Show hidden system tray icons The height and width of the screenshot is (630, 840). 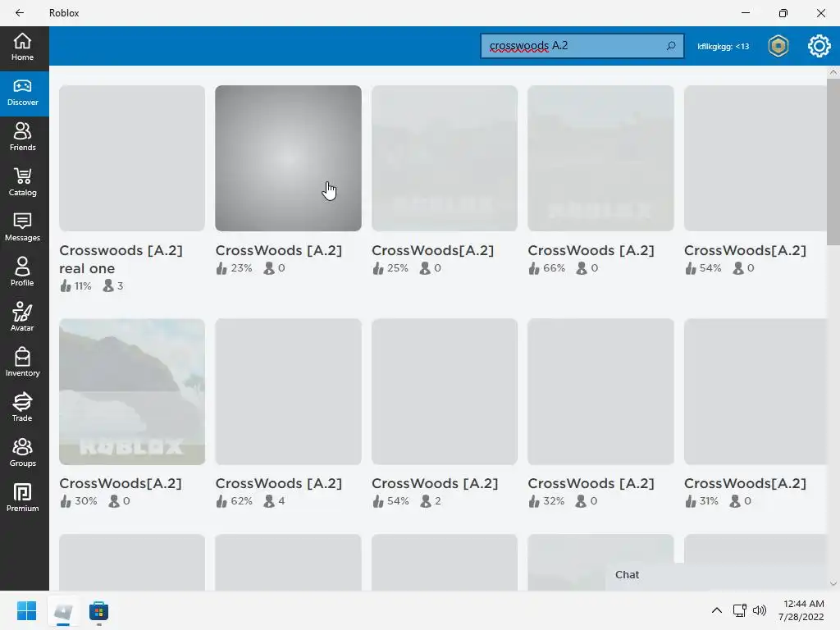(717, 610)
